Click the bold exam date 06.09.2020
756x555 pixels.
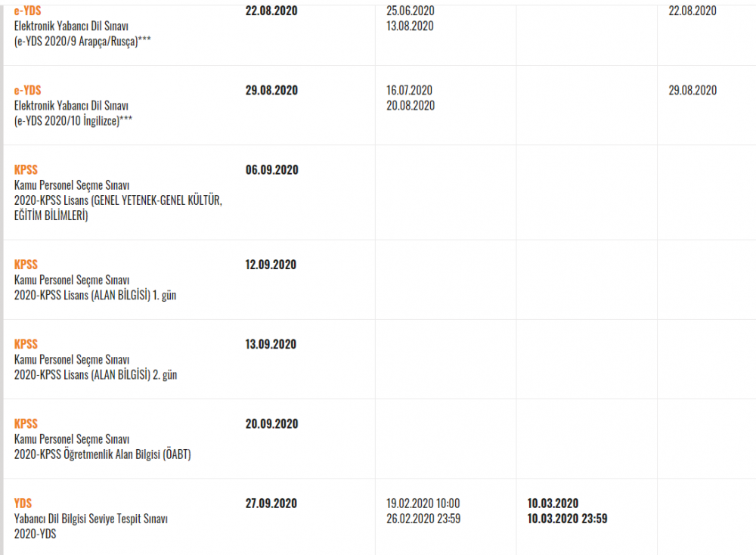[271, 170]
